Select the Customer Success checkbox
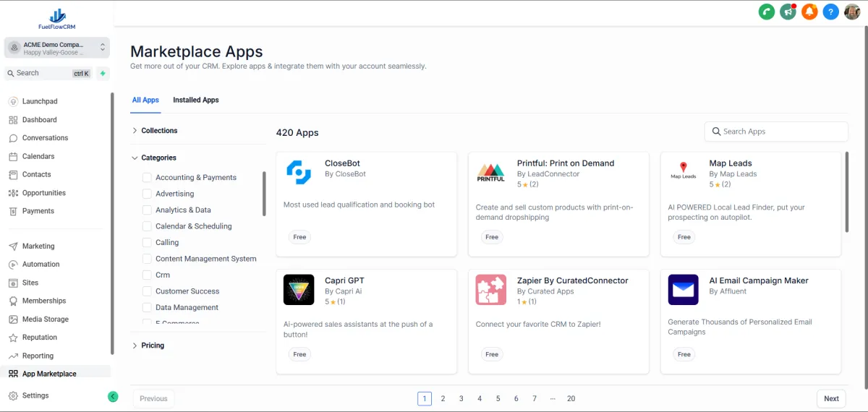Image resolution: width=868 pixels, height=412 pixels. tap(147, 291)
